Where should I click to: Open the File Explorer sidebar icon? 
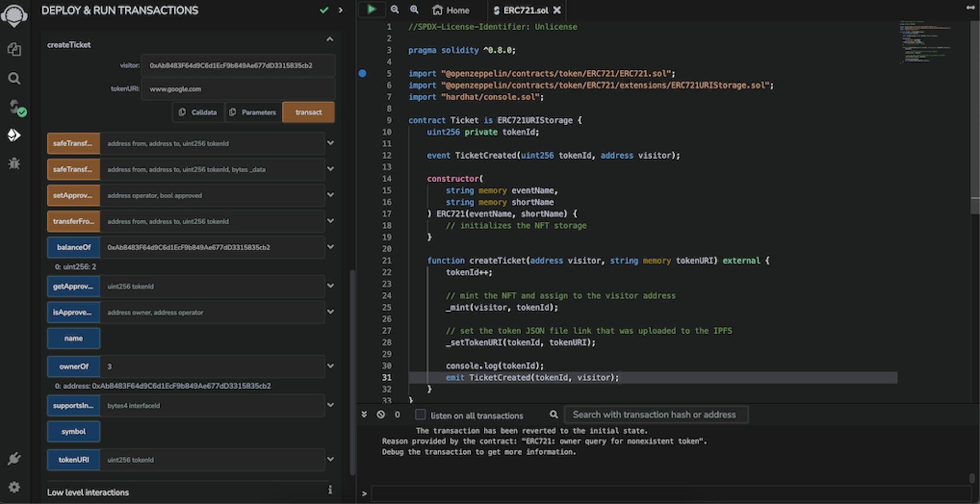pos(14,49)
